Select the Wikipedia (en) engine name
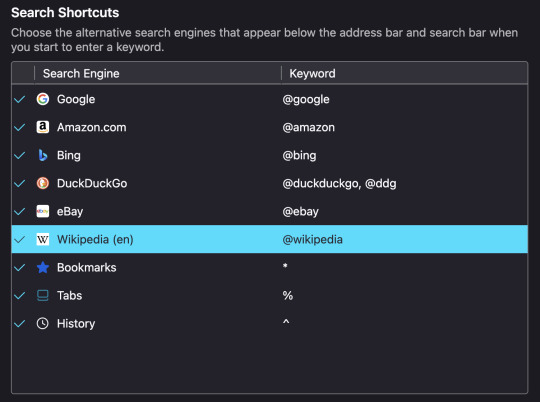This screenshot has height=402, width=540. [95, 239]
